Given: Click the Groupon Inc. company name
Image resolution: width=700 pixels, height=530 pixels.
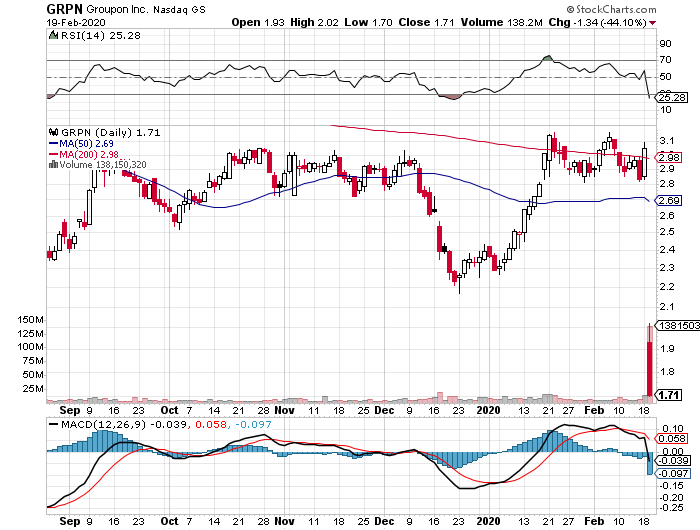Looking at the screenshot, I should (117, 9).
